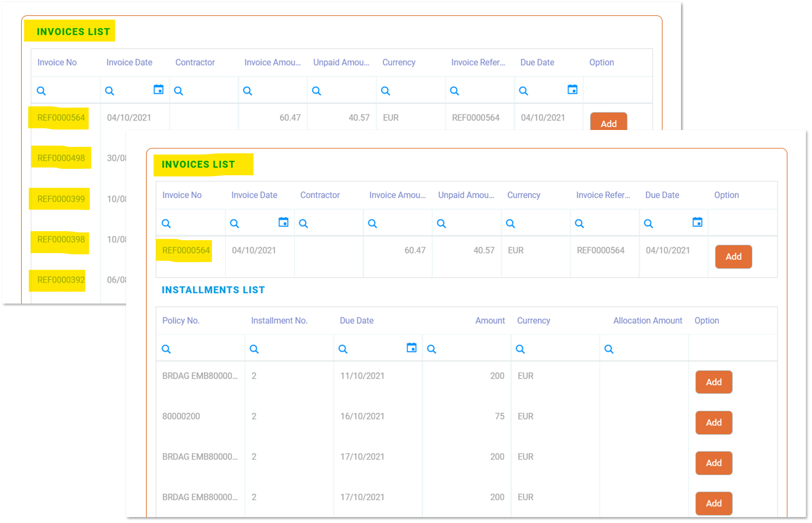This screenshot has height=523, width=812.
Task: Click the Allocation Amount filter search icon
Action: (609, 349)
